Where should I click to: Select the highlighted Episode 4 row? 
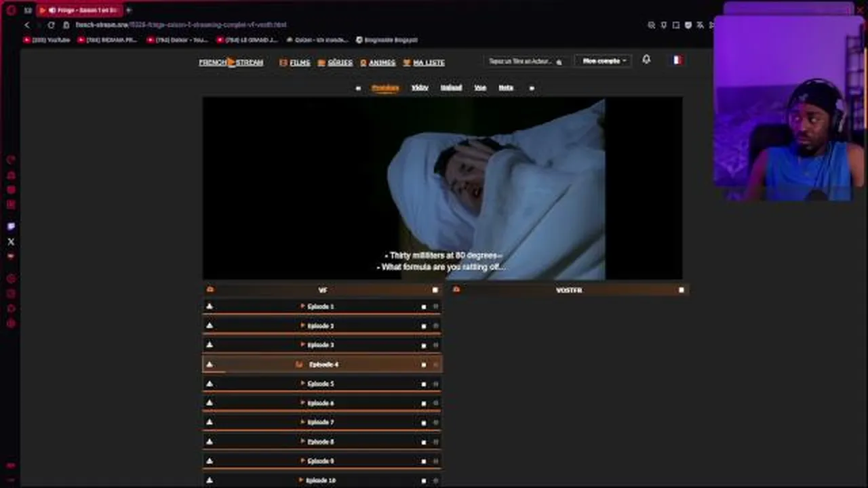(322, 365)
